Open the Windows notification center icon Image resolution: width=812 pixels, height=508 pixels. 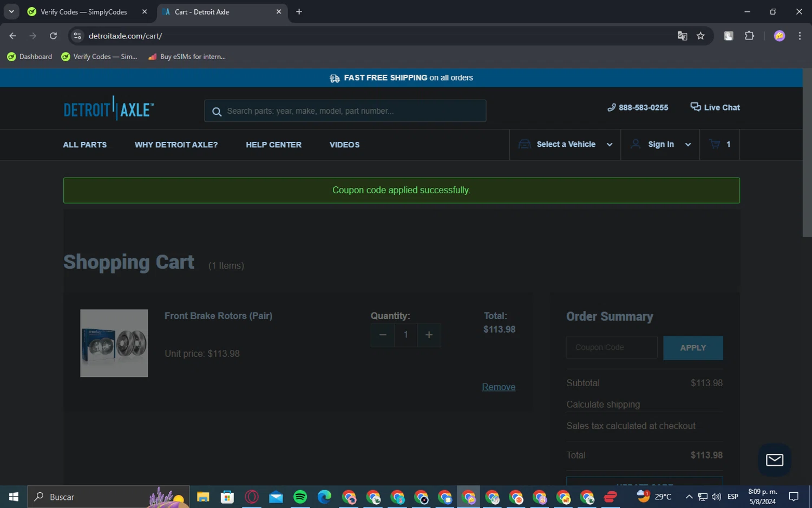coord(794,497)
